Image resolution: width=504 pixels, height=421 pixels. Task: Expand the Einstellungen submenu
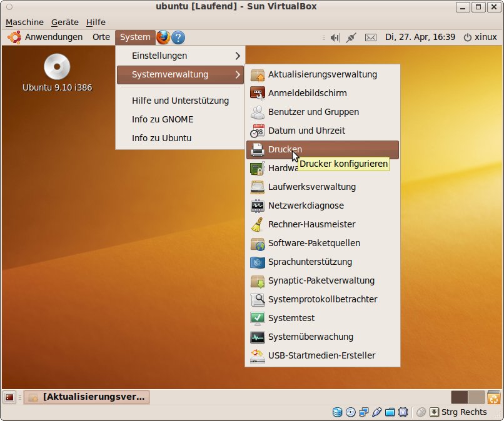(180, 56)
